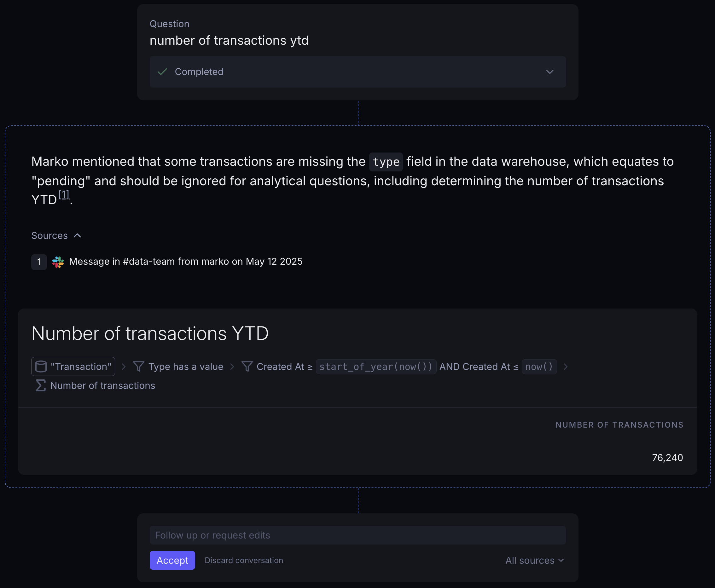Click the green Completed checkmark icon

[163, 72]
